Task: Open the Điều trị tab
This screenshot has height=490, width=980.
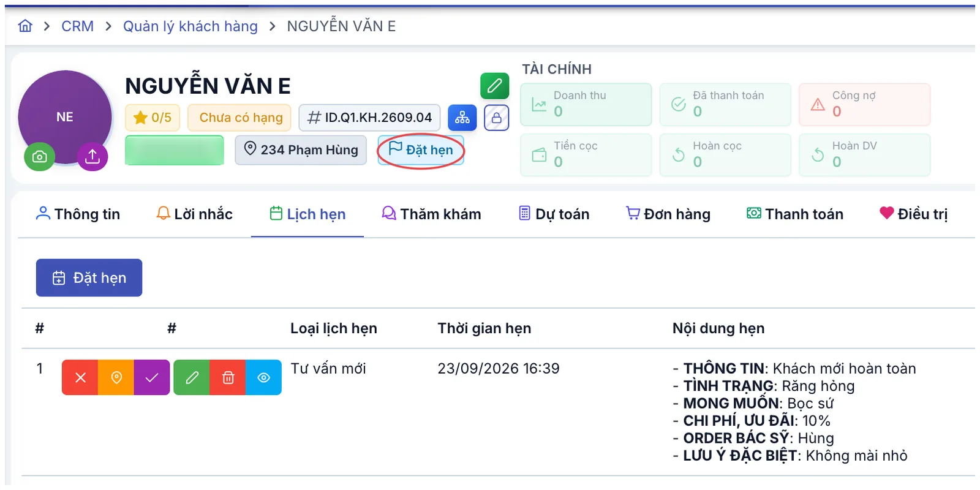Action: (913, 214)
